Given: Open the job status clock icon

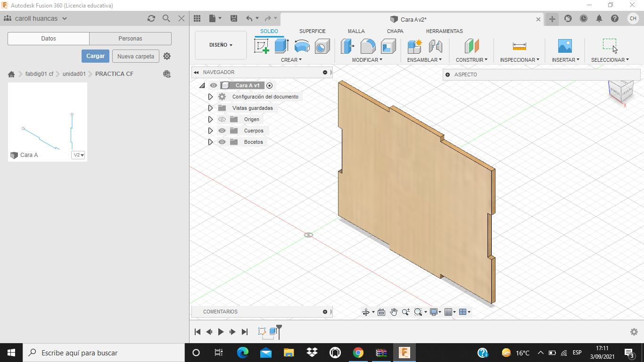Looking at the screenshot, I should tap(584, 18).
